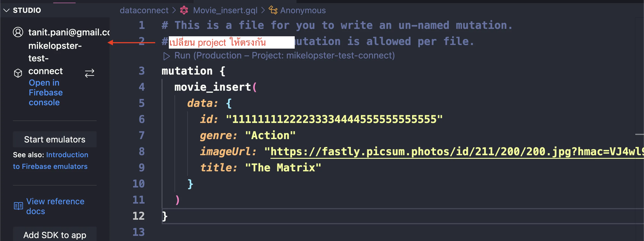The image size is (644, 241).
Task: Open View reference docs link
Action: [x=55, y=206]
